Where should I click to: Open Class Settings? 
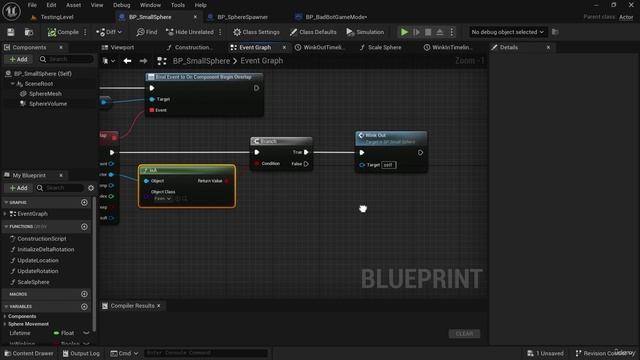(256, 32)
